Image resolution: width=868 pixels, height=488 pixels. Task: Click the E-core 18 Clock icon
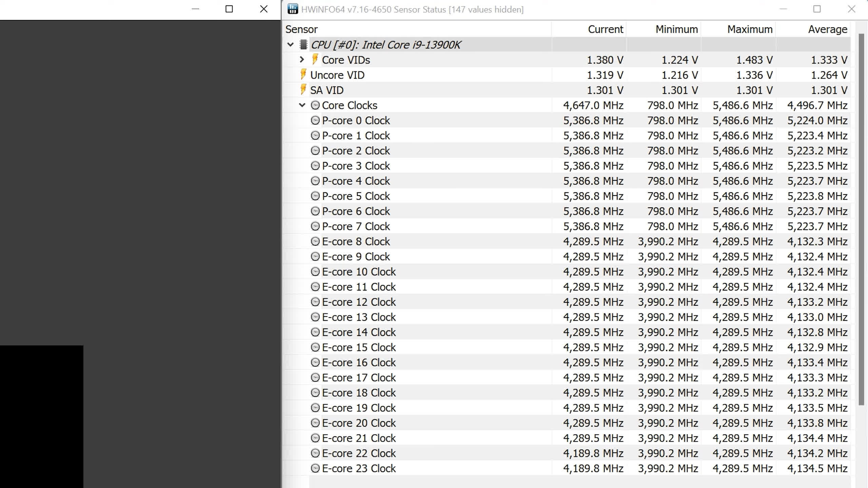coord(315,392)
